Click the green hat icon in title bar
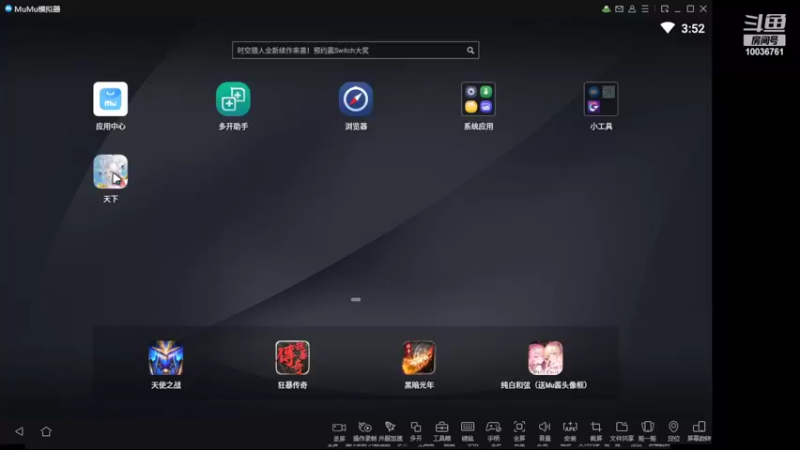 606,9
